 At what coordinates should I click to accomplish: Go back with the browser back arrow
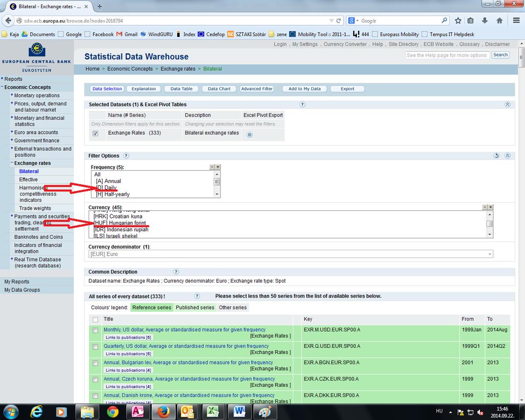(x=8, y=21)
